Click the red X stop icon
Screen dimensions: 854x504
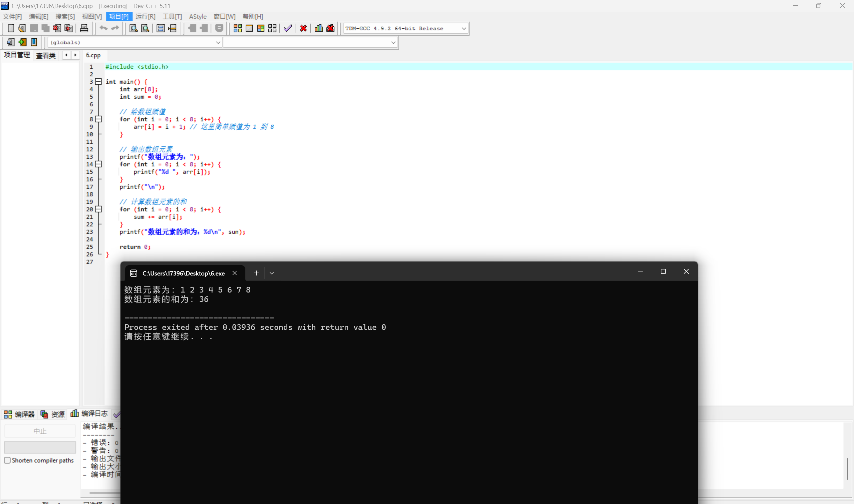(x=303, y=29)
